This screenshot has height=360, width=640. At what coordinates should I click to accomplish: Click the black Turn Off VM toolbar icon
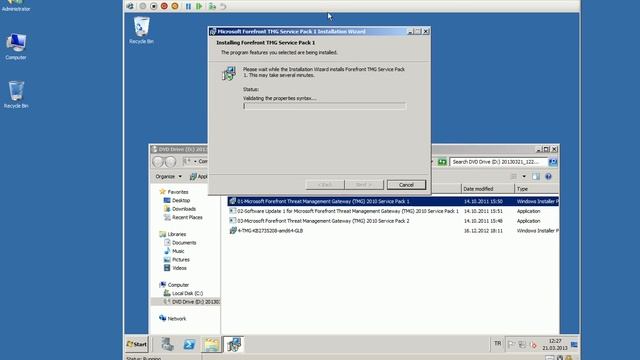click(x=153, y=6)
